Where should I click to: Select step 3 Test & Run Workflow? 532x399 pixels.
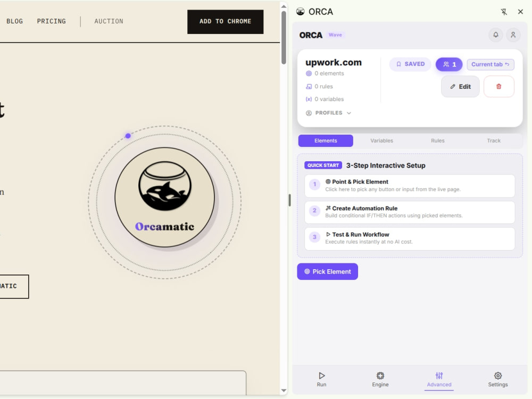pyautogui.click(x=410, y=239)
